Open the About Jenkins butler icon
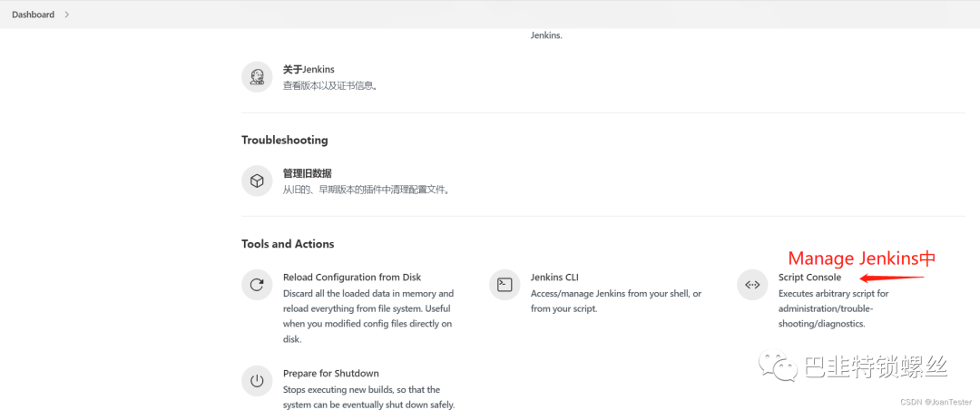The width and height of the screenshot is (980, 410). coord(257,77)
